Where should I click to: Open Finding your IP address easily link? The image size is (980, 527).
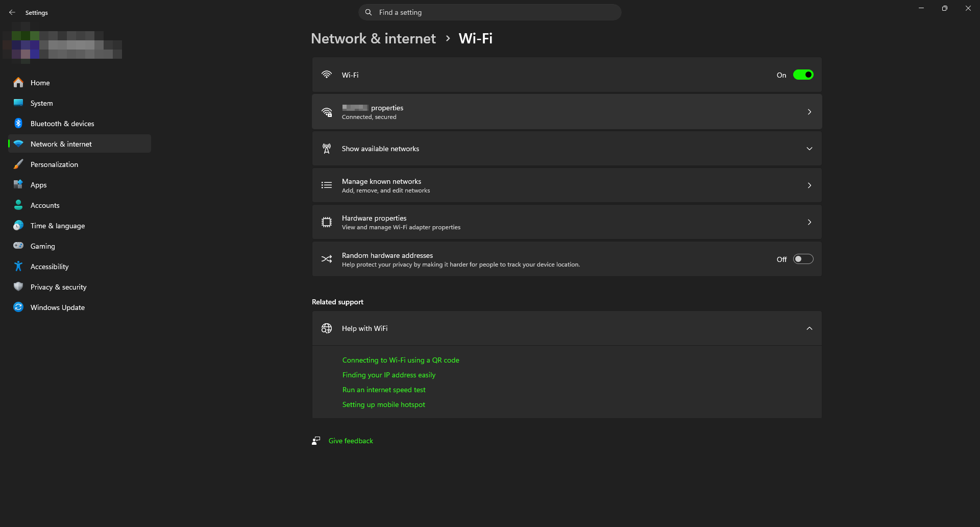(389, 375)
